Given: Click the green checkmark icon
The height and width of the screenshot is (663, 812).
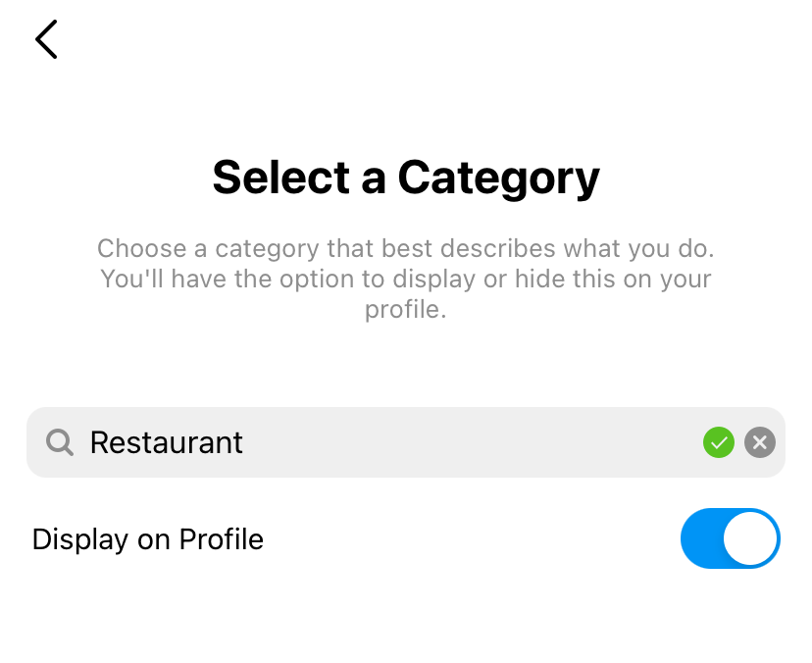Looking at the screenshot, I should [719, 443].
